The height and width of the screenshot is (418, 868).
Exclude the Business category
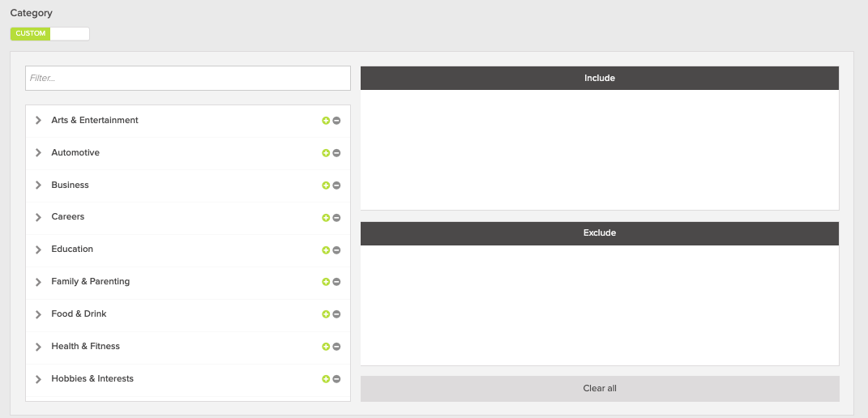pos(336,186)
